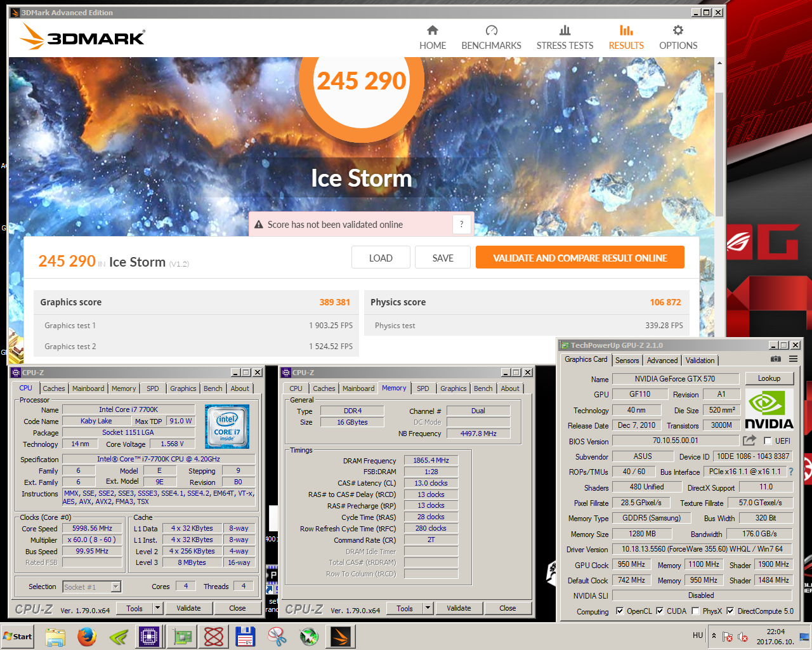
Task: Click the muted volume tray icon
Action: point(743,637)
